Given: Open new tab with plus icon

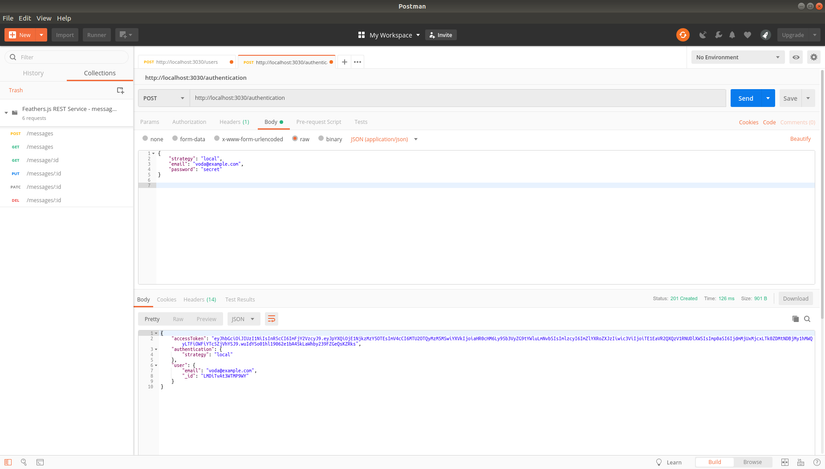Looking at the screenshot, I should pyautogui.click(x=344, y=62).
